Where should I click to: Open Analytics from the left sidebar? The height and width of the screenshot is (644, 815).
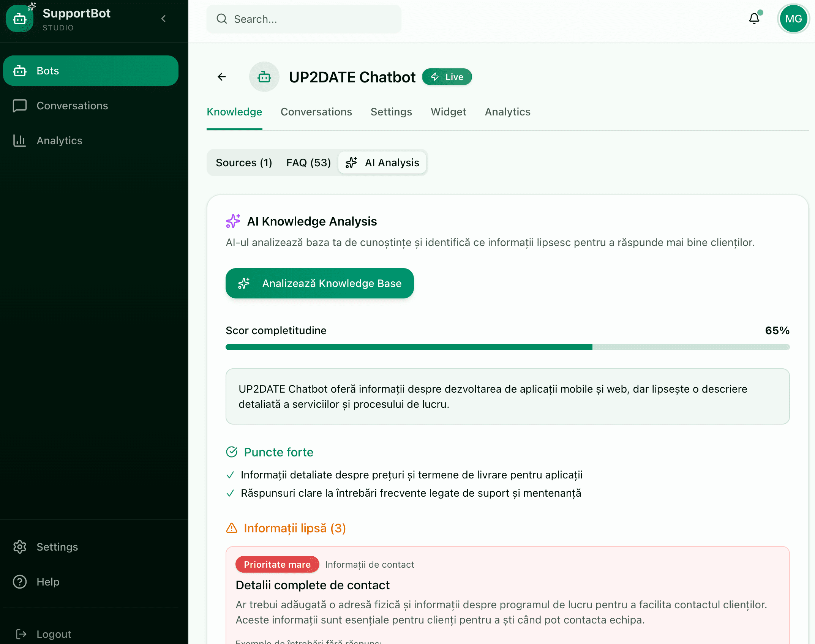[x=59, y=140]
